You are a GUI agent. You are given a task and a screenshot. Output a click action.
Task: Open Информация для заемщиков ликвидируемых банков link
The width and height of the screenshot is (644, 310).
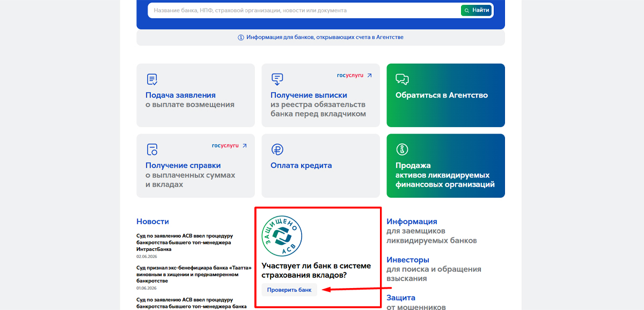[x=431, y=231]
